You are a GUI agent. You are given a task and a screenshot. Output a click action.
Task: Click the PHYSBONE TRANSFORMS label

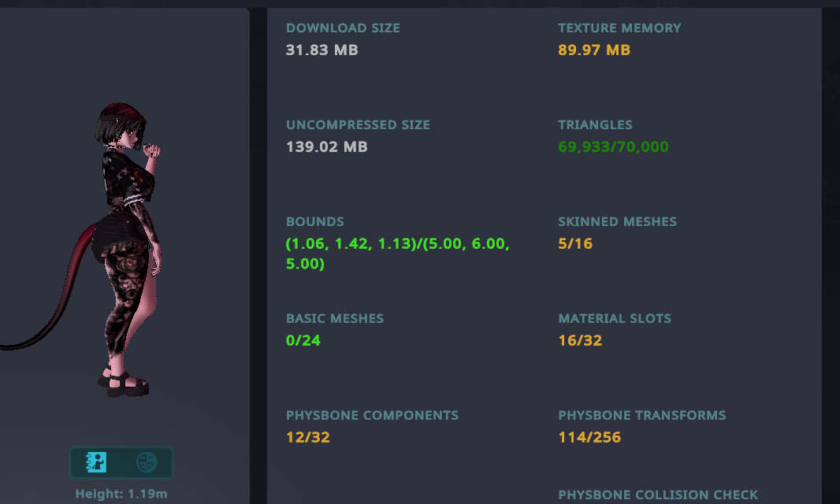[x=641, y=416]
